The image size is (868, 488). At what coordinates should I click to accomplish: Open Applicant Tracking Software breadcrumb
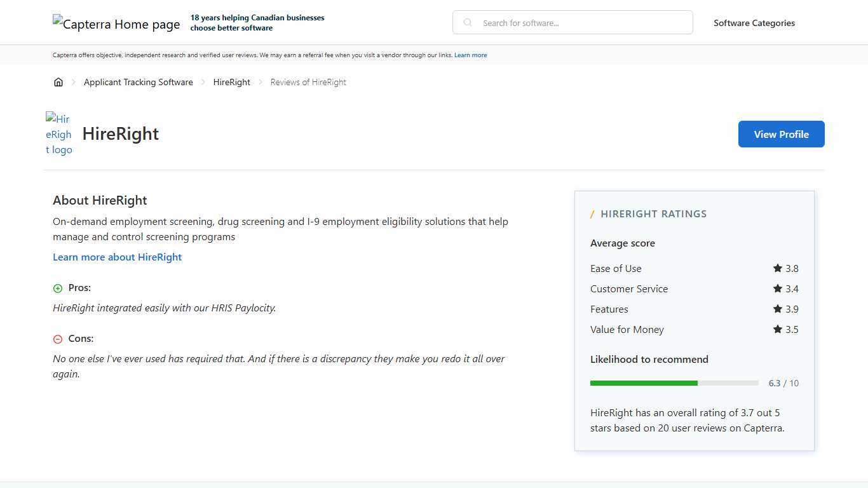(138, 82)
